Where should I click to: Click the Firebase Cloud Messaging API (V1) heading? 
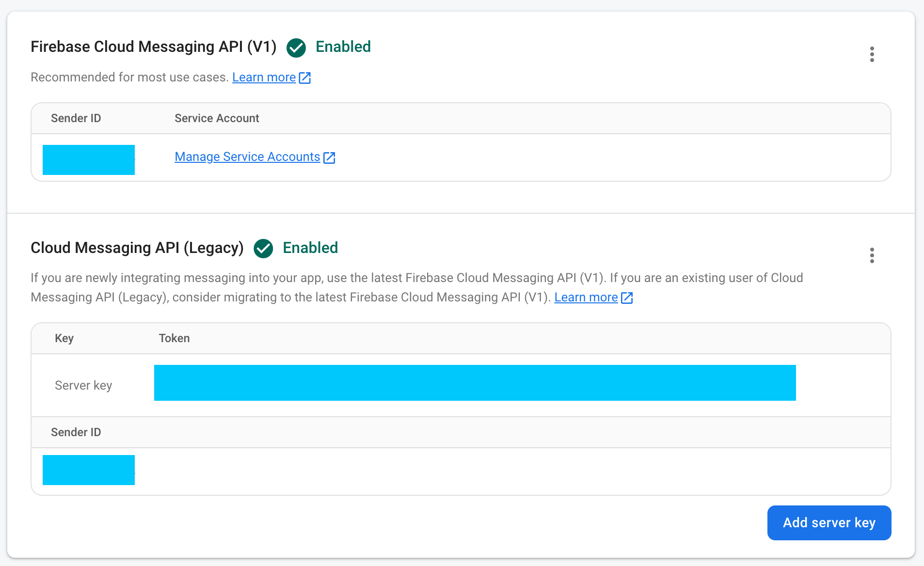(154, 47)
